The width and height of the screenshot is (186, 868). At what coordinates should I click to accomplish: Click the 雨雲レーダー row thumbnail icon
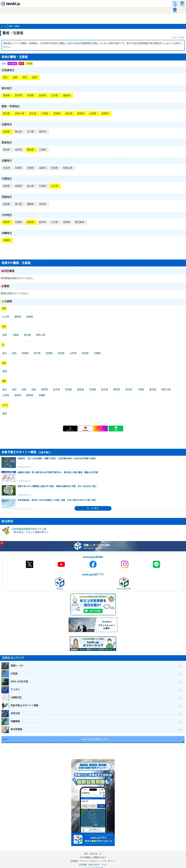5,665
